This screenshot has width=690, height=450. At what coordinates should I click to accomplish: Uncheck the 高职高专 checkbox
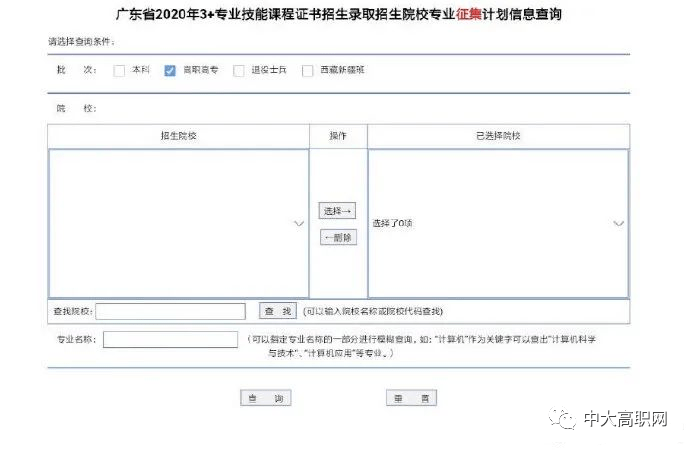click(x=170, y=70)
